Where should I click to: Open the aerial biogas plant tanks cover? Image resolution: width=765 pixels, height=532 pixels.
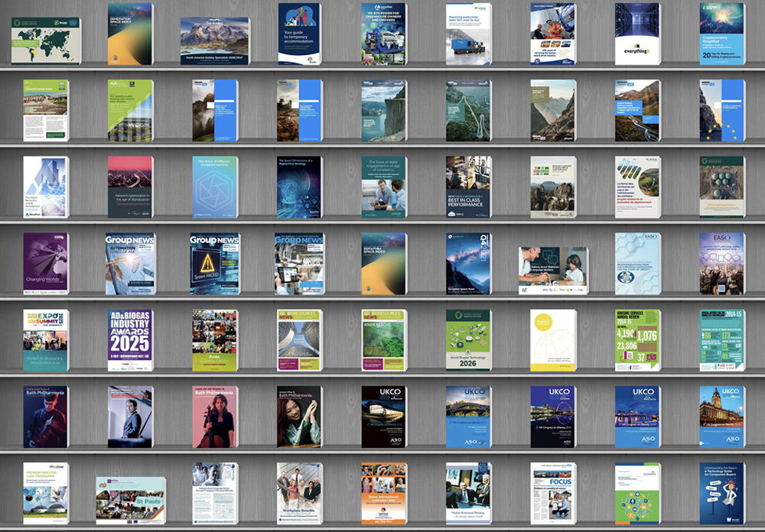(722, 187)
